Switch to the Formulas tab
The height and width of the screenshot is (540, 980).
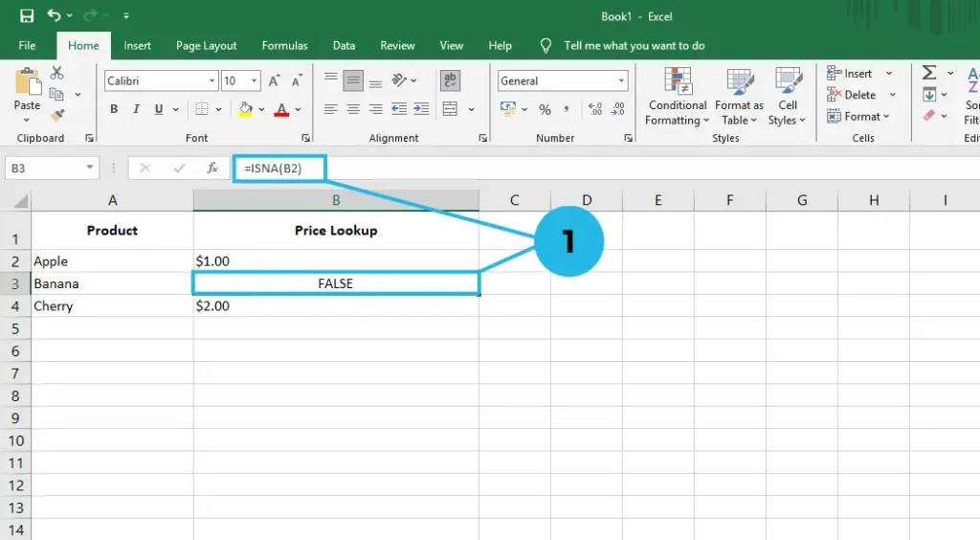(x=284, y=46)
